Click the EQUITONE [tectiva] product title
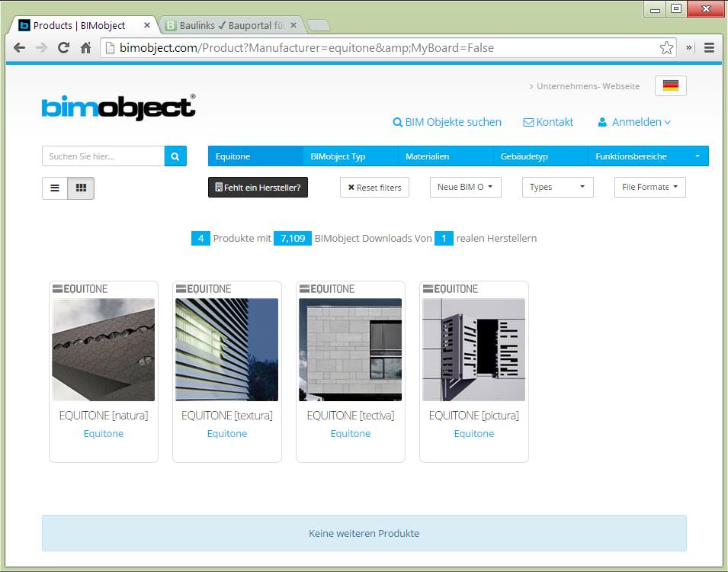 [x=351, y=416]
